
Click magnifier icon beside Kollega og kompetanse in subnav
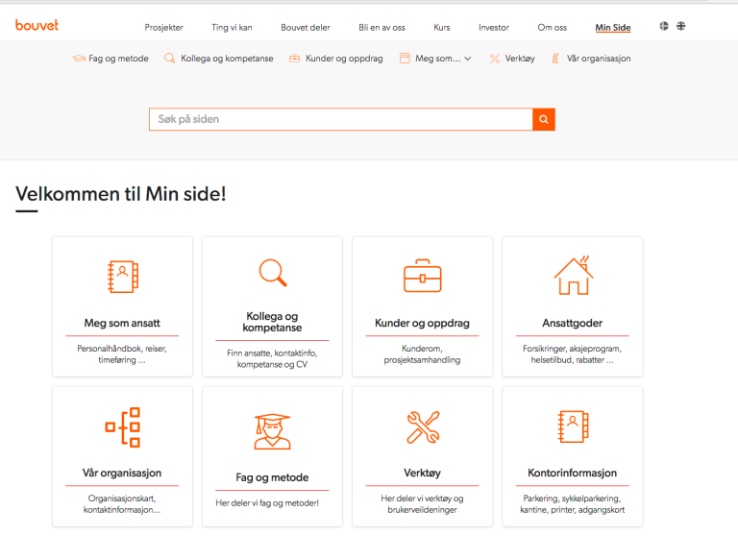point(169,59)
